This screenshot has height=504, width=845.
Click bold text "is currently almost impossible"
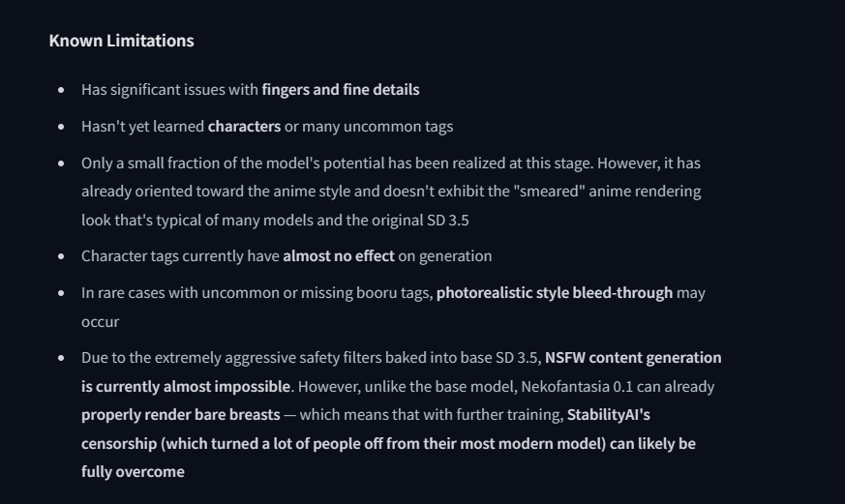[x=186, y=387]
